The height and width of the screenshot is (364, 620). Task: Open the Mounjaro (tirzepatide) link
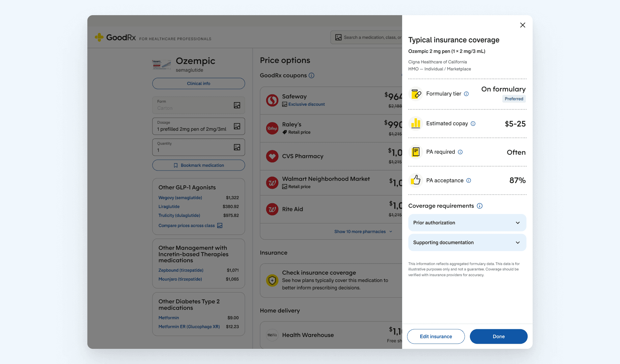[x=180, y=279]
